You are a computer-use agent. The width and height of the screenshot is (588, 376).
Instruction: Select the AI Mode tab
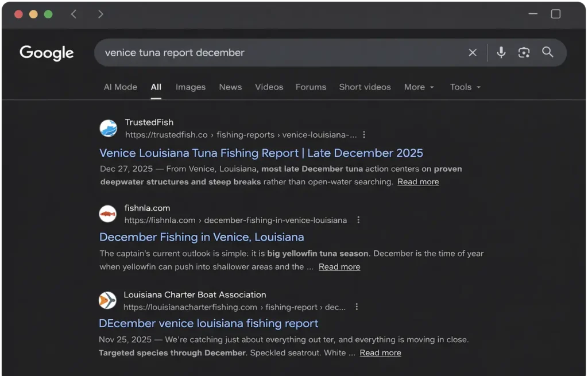pos(120,87)
